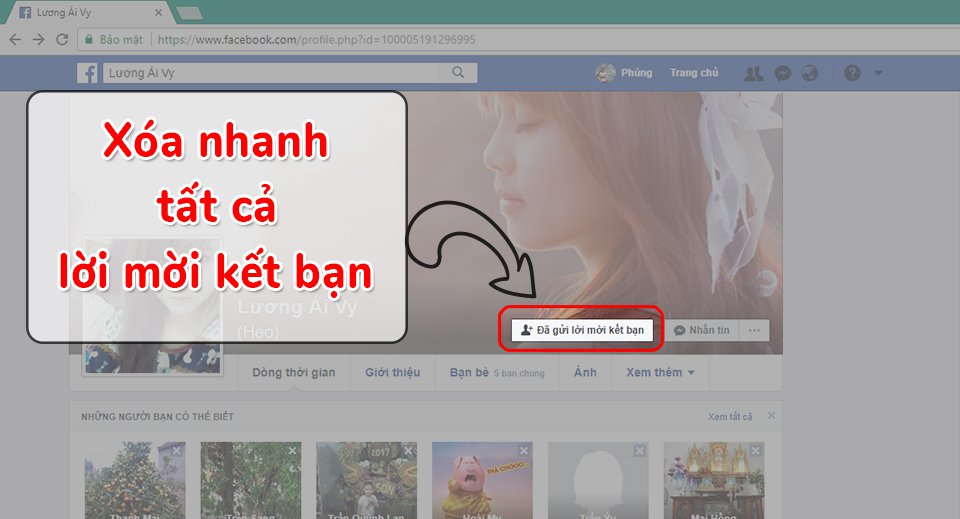
Task: Open Hoài My suggestion thumbnail
Action: [482, 480]
